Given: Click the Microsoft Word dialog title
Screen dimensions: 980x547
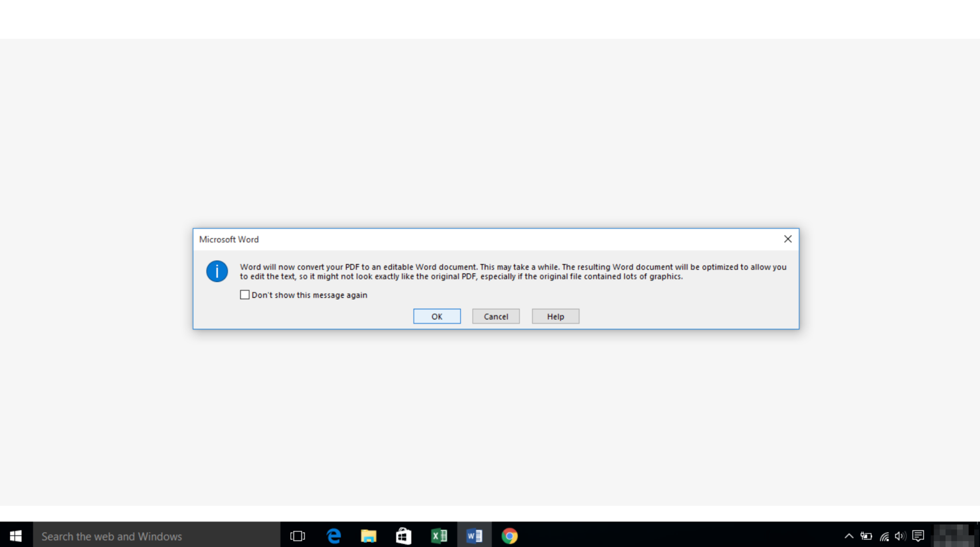Looking at the screenshot, I should [229, 239].
